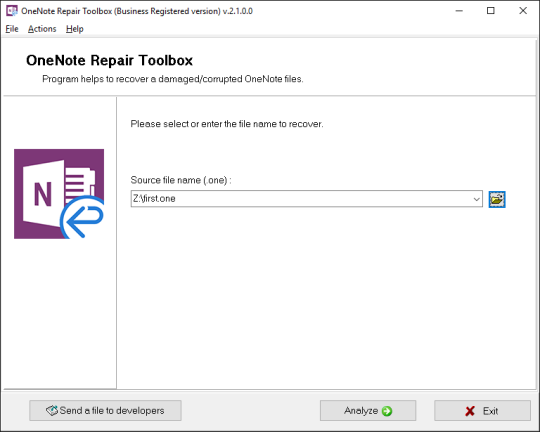
Task: Open the File menu
Action: tap(12, 29)
